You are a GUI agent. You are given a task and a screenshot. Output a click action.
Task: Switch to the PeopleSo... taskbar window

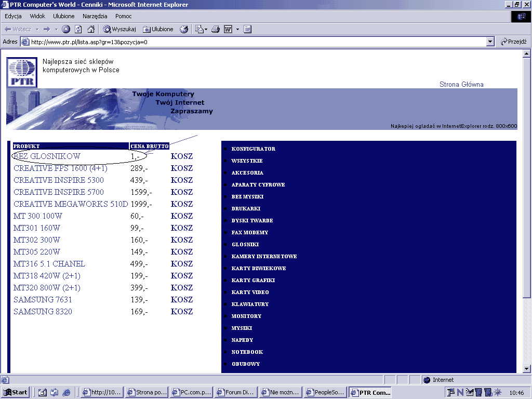(326, 392)
